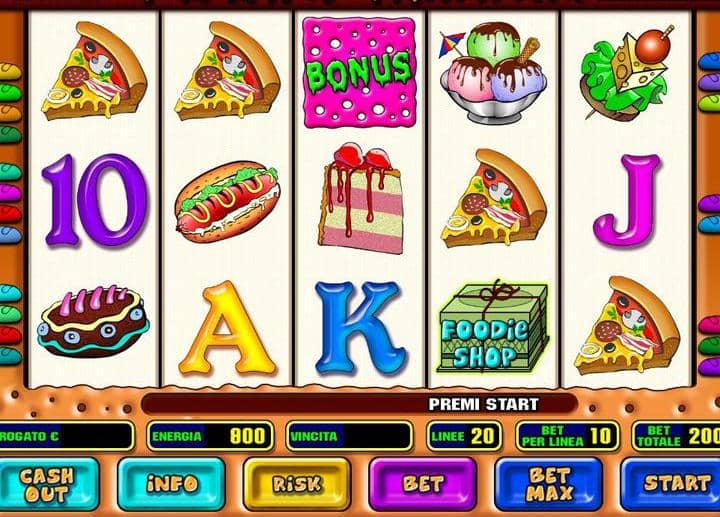The image size is (720, 517).
Task: Select the layered cake slice symbol
Action: click(361, 199)
